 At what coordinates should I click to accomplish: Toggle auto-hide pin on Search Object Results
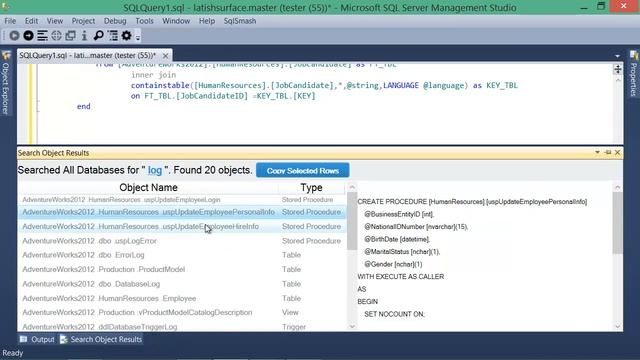(608, 153)
